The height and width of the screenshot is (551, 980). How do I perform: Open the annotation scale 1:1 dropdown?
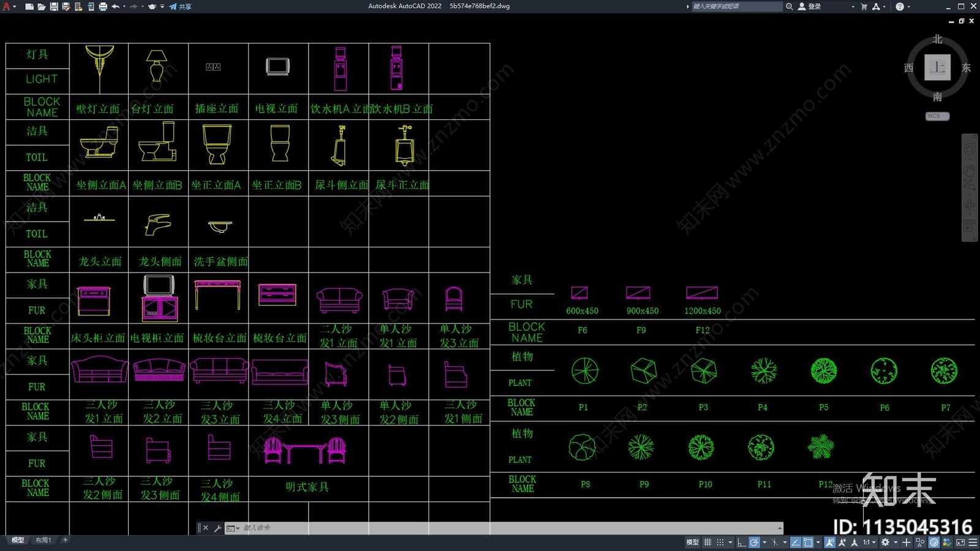(x=869, y=542)
